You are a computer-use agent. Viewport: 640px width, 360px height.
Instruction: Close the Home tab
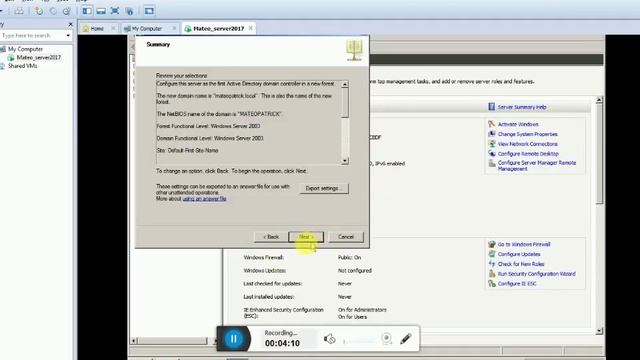click(x=113, y=28)
